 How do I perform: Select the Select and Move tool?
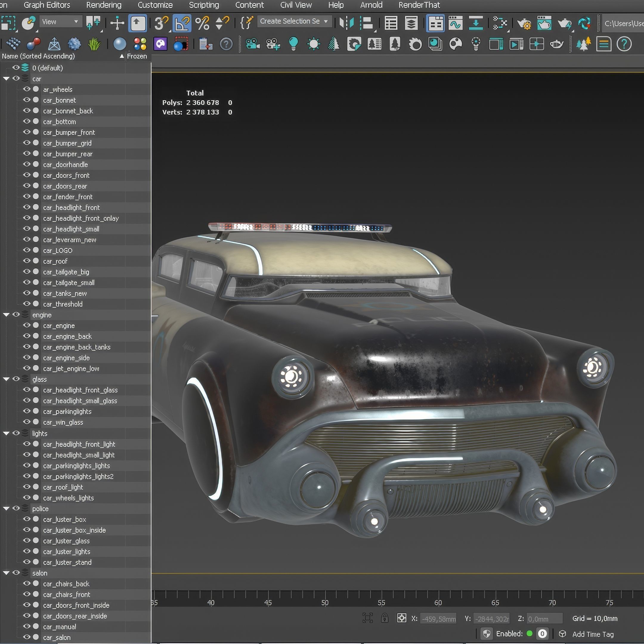[117, 23]
